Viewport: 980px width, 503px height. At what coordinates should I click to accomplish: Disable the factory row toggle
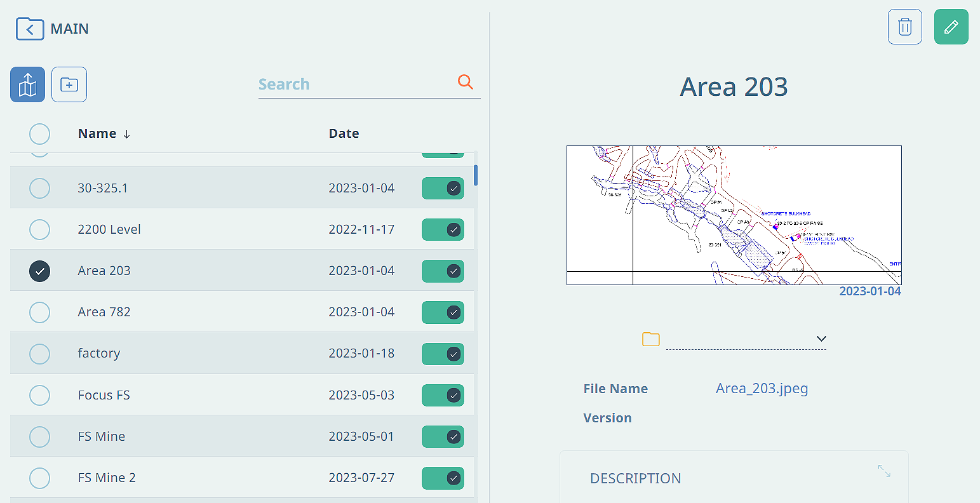pos(443,354)
